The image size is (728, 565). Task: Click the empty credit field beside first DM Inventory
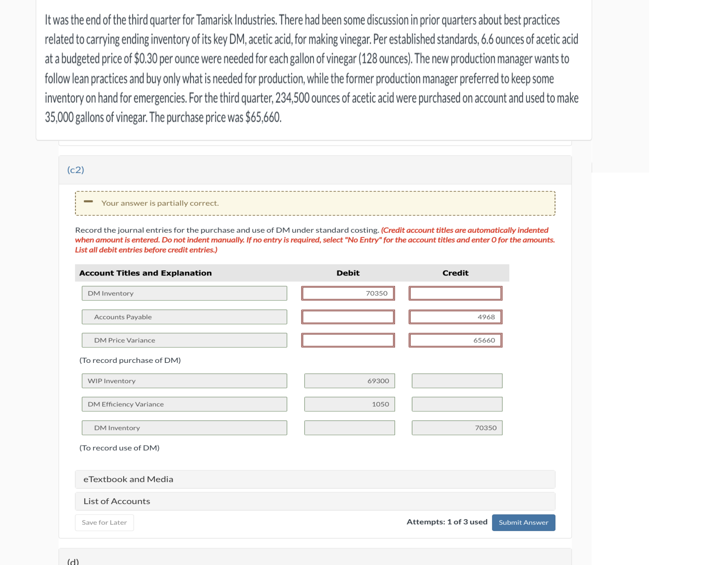[x=455, y=293]
